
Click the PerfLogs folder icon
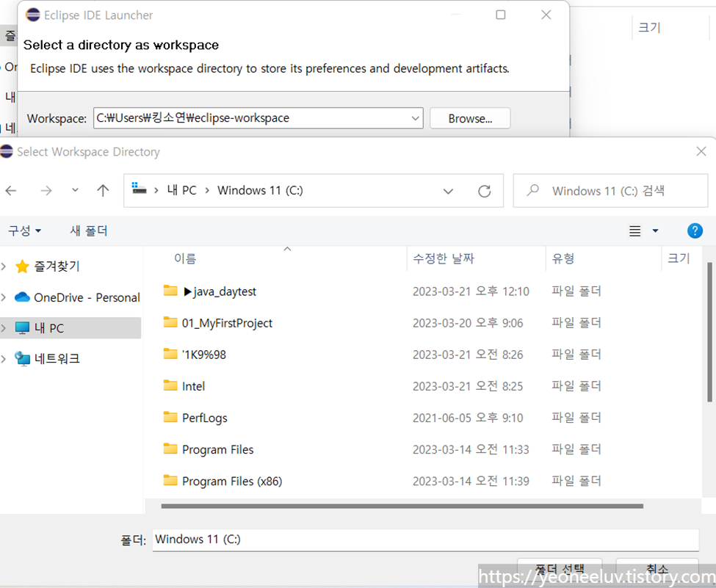(x=170, y=417)
